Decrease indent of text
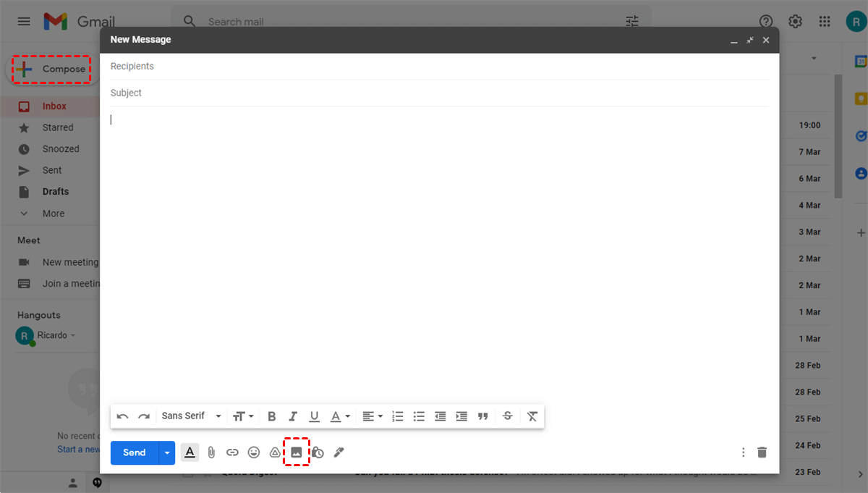Screen dimensions: 868x493 click(440, 416)
